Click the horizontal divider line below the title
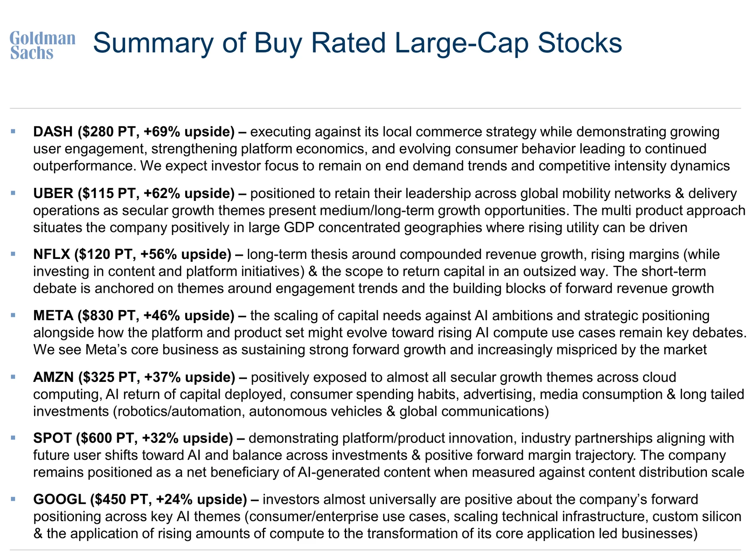 click(375, 109)
